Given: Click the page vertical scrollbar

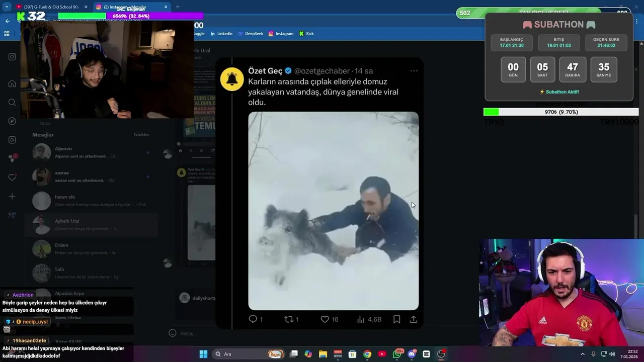Looking at the screenshot, I should 636,227.
